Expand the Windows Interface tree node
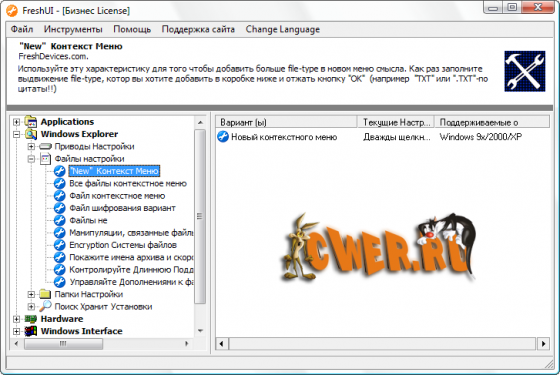Viewport: 560px width, 375px height. [16, 331]
